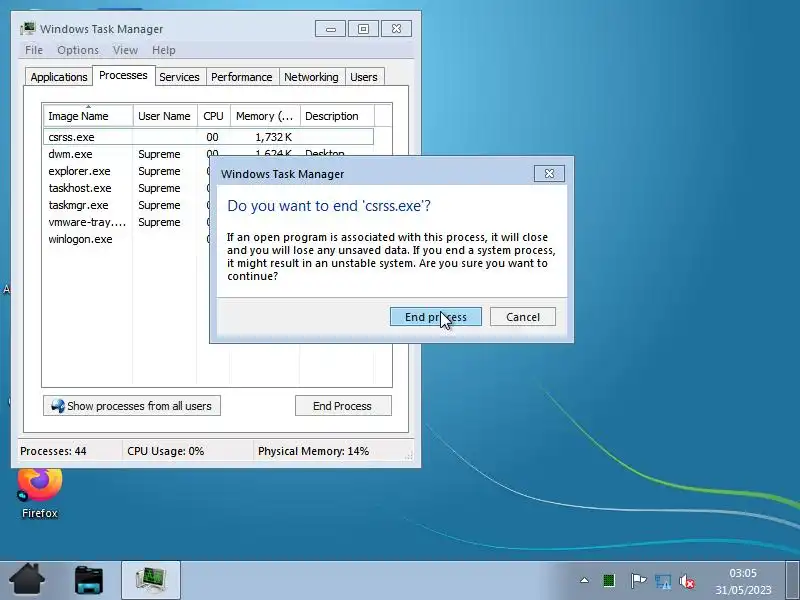Select taskhost.exe process row
Image resolution: width=800 pixels, height=600 pixels.
[x=126, y=188]
